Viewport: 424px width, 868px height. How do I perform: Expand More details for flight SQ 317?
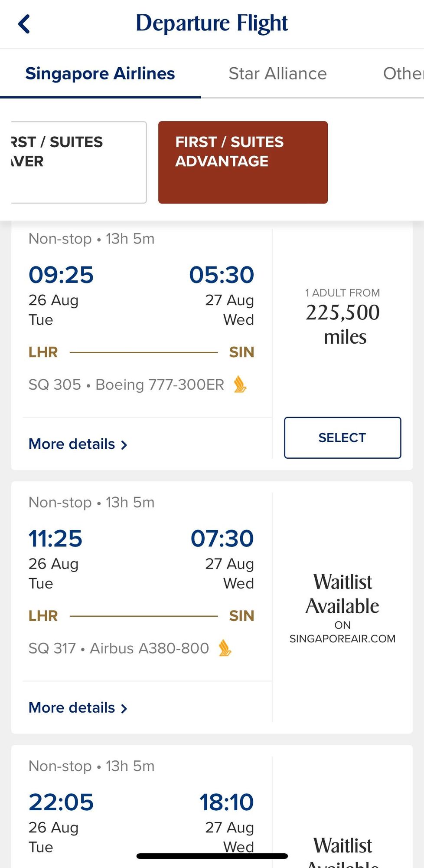[72, 708]
